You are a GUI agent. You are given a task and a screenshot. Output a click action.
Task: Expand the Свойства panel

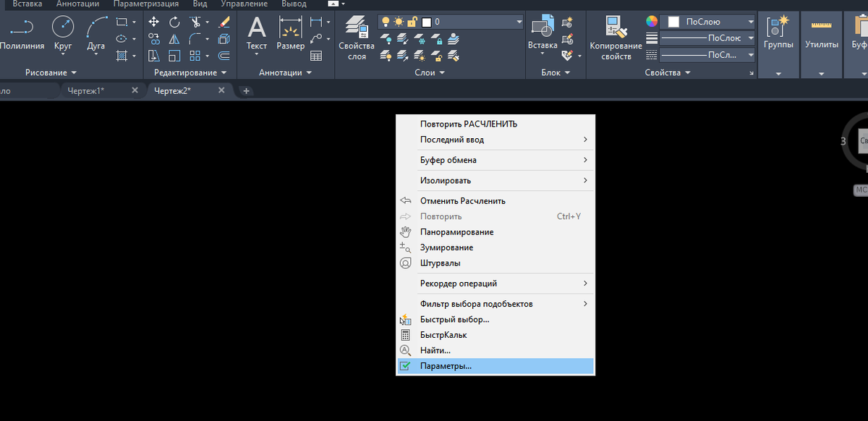668,72
